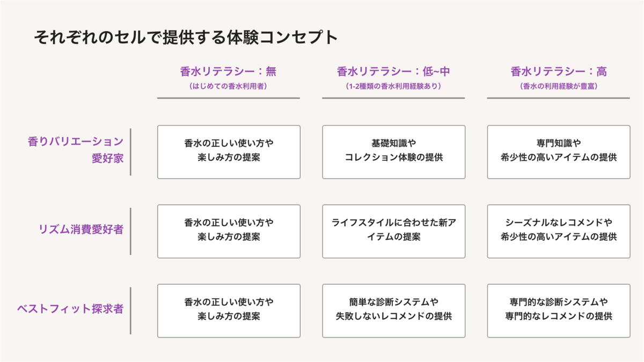Image resolution: width=644 pixels, height=362 pixels.
Task: Click the シーズナルなレコメンドや希少性の高いアイテム cell
Action: click(559, 231)
